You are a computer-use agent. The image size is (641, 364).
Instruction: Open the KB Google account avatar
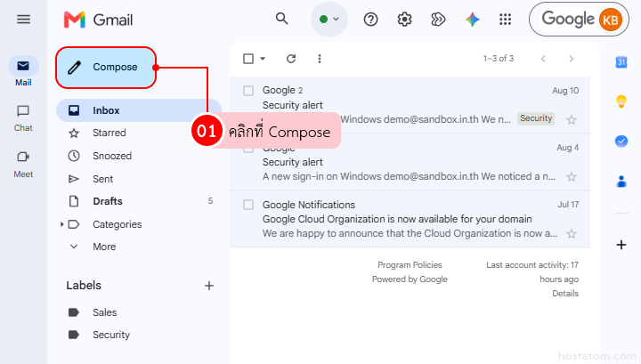tap(611, 20)
